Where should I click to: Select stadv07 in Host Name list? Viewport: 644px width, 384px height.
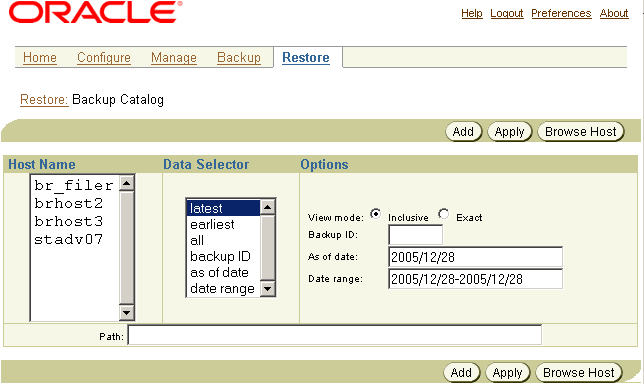click(74, 239)
